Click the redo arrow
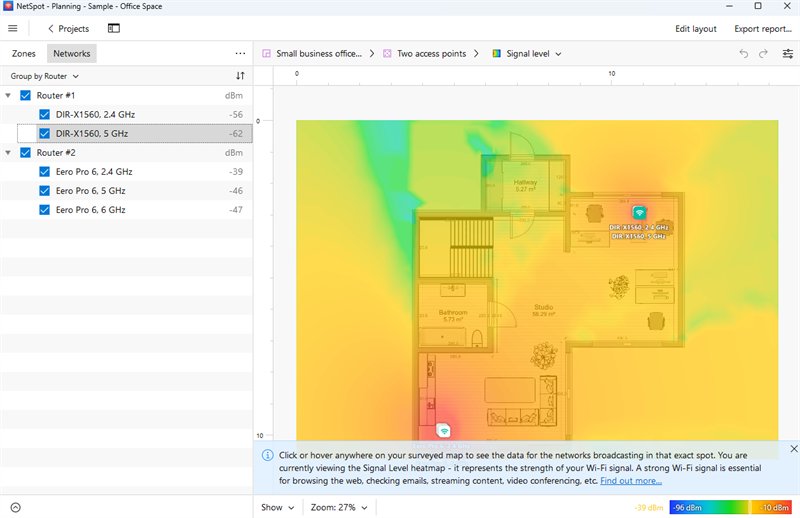This screenshot has height=518, width=800. coord(763,54)
